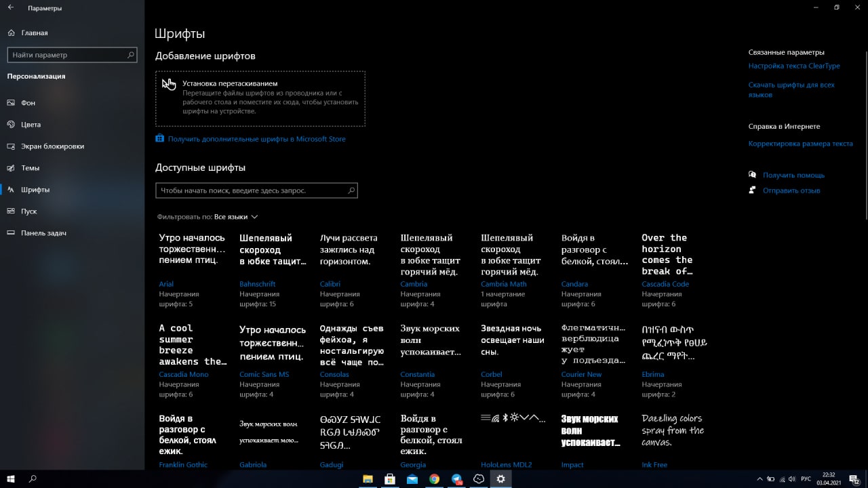868x488 pixels.
Task: Click the drag-and-drop font install area
Action: (260, 98)
